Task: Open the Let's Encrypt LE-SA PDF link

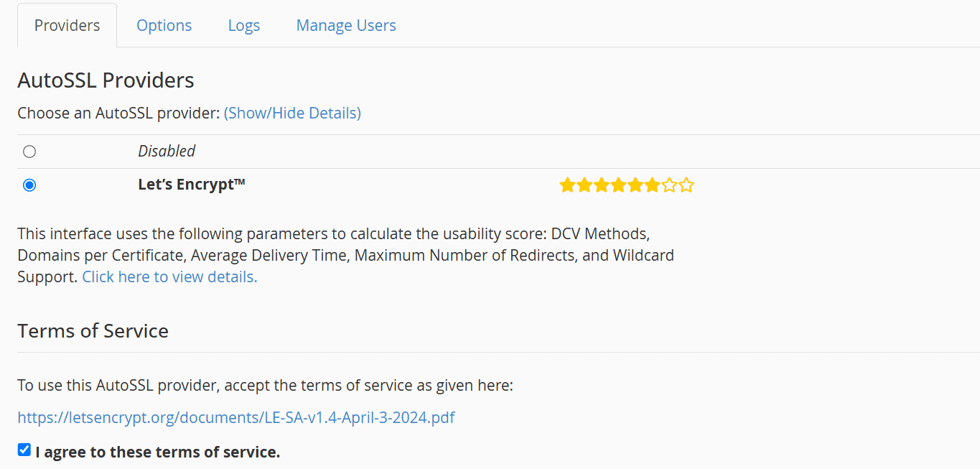Action: pyautogui.click(x=236, y=417)
